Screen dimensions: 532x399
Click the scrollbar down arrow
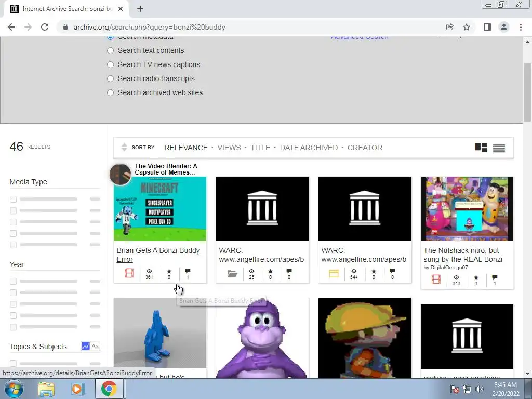coord(527,374)
